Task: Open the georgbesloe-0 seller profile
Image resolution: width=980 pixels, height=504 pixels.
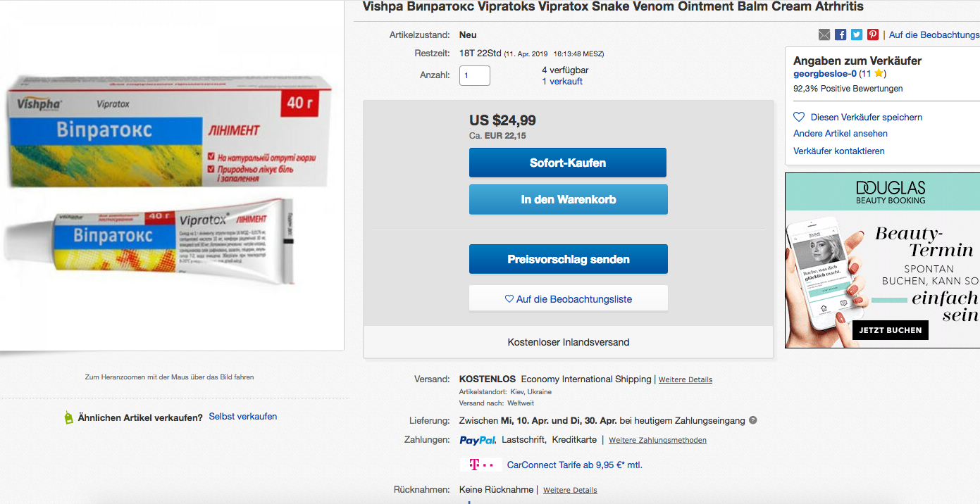Action: pos(824,73)
